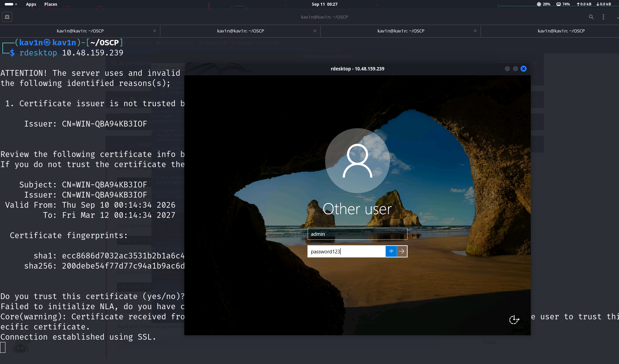The height and width of the screenshot is (364, 619).
Task: Close the first kav1n@kav1n: ~/OSCP tab
Action: (x=155, y=31)
